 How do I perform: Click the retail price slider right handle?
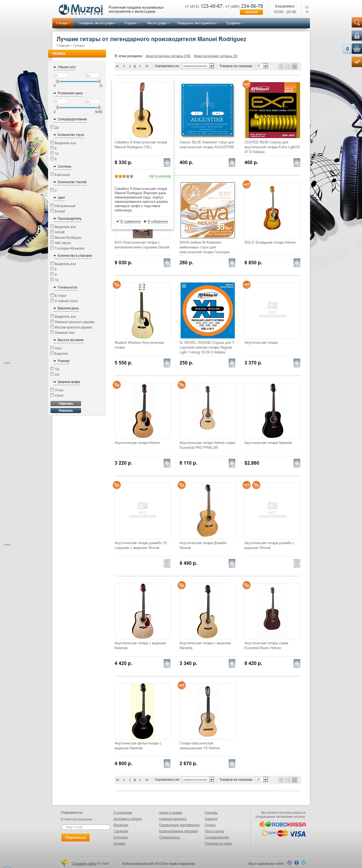pos(99,107)
